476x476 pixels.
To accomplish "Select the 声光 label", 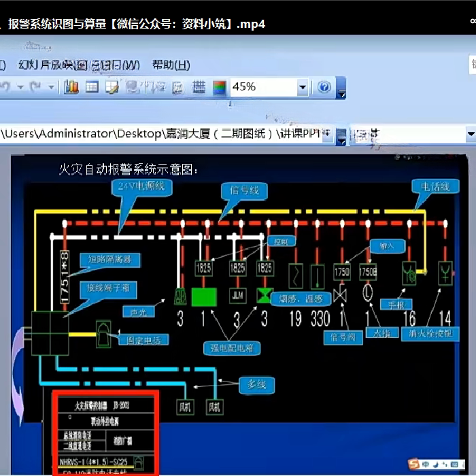I will pos(139,311).
